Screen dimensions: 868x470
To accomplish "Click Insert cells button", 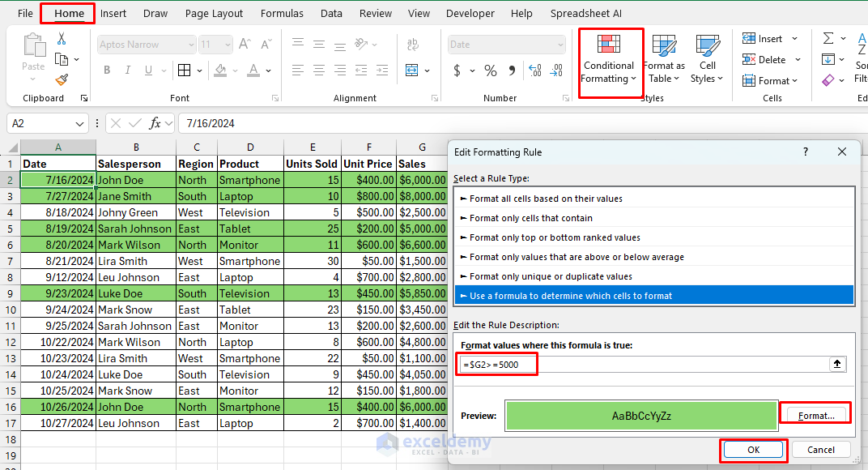I will (763, 38).
